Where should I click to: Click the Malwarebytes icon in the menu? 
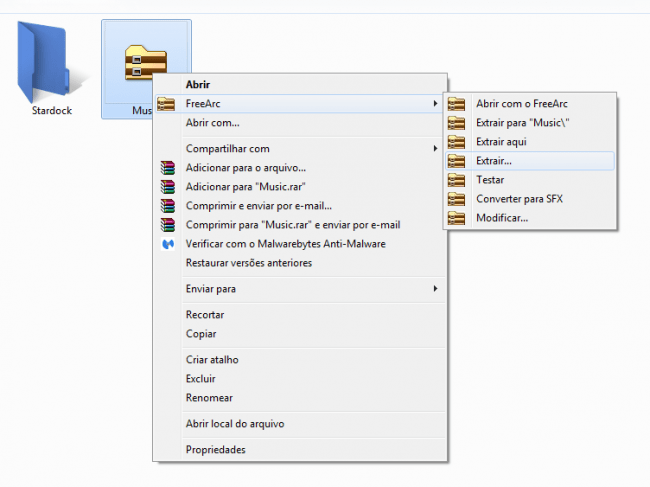tap(167, 244)
